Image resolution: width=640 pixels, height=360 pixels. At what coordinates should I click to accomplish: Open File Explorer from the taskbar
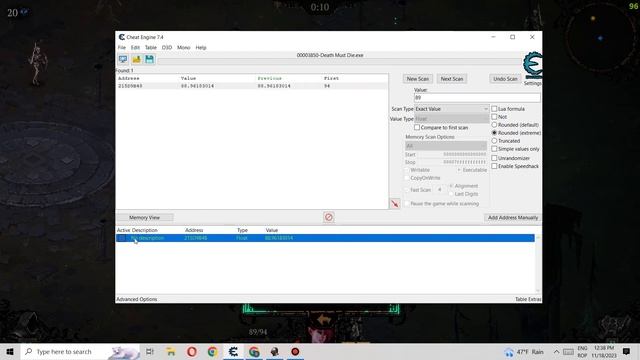pos(171,351)
